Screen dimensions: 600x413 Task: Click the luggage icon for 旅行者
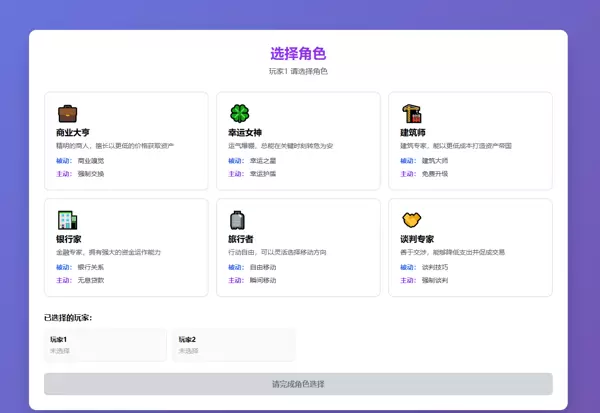pos(238,219)
